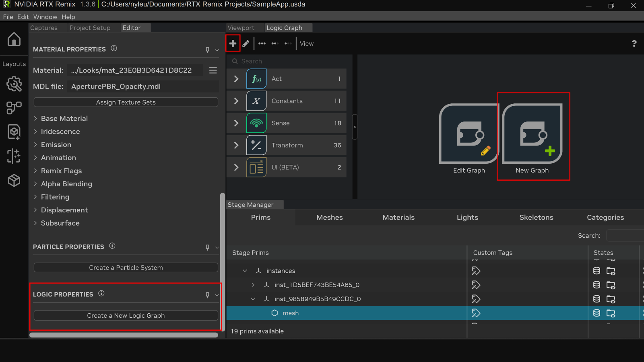The height and width of the screenshot is (362, 644).
Task: Open the home screen from the left sidebar
Action: point(14,39)
